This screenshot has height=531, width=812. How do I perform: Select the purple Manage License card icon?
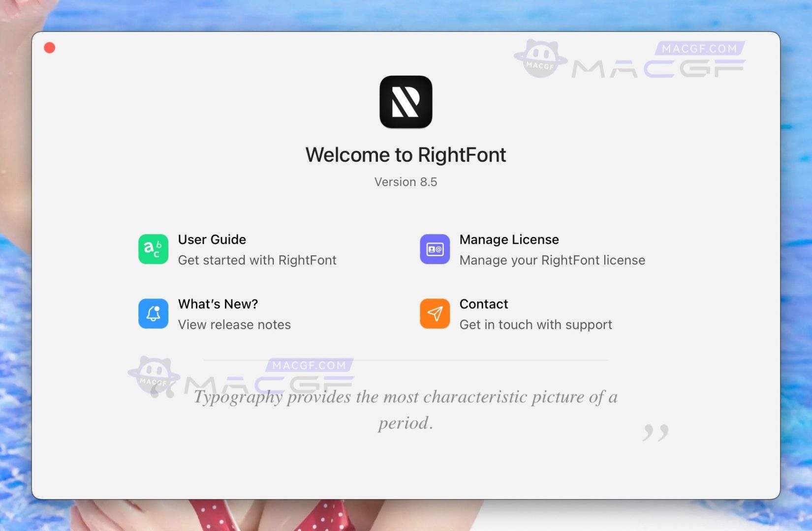pos(435,249)
